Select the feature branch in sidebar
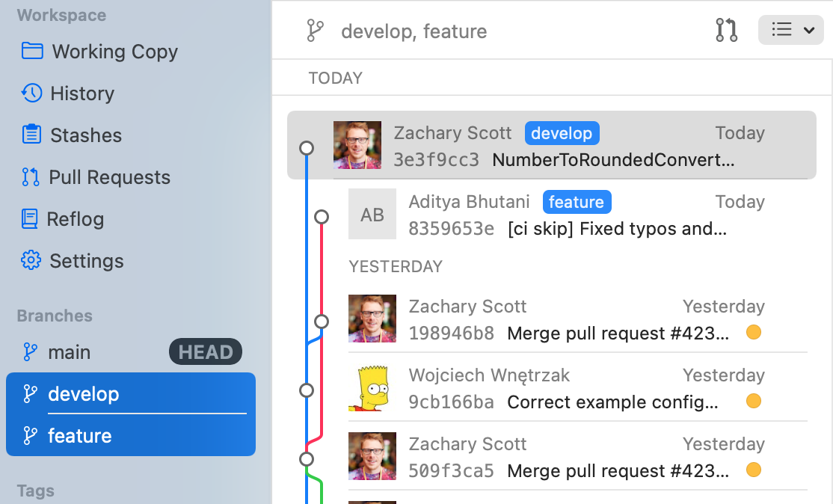Viewport: 833px width, 504px height. [x=79, y=436]
